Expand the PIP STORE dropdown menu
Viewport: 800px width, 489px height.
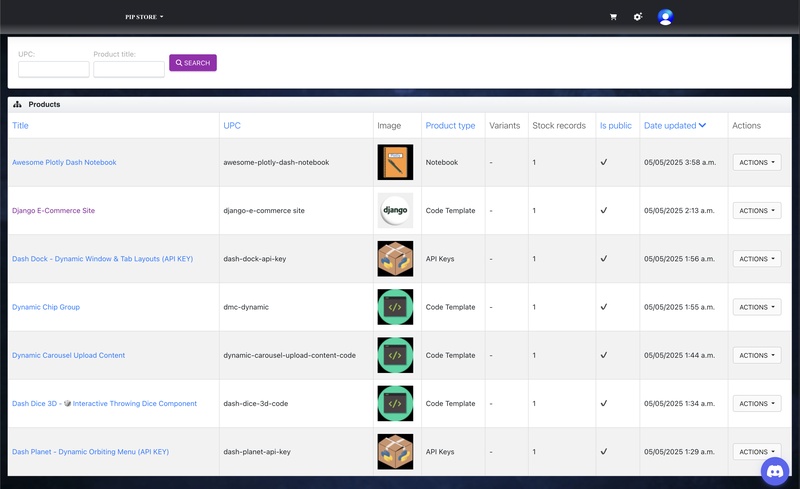(144, 17)
